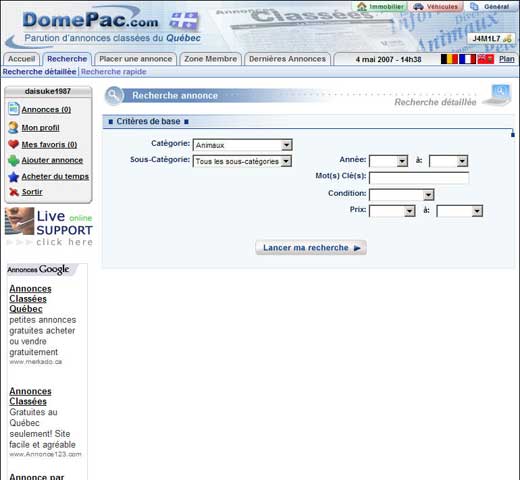The width and height of the screenshot is (520, 480).
Task: Click the red heart favoris icon
Action: (x=14, y=144)
